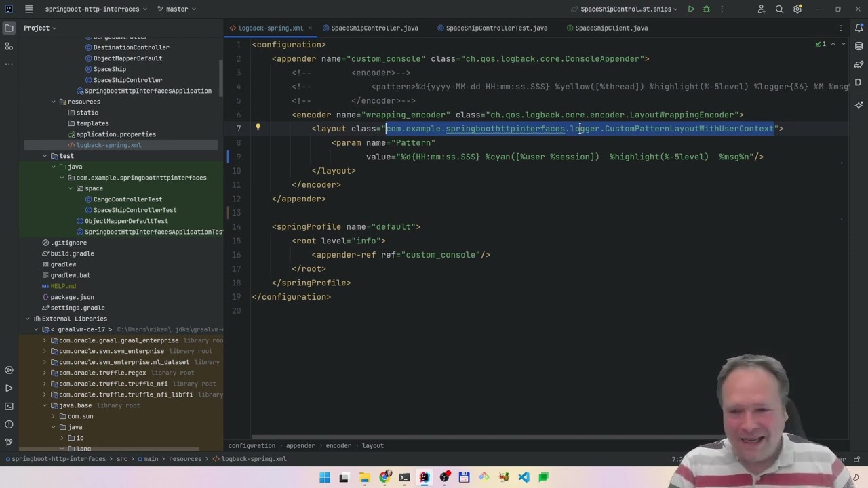The height and width of the screenshot is (488, 868).
Task: Open Chrome from the Windows taskbar
Action: (x=384, y=477)
